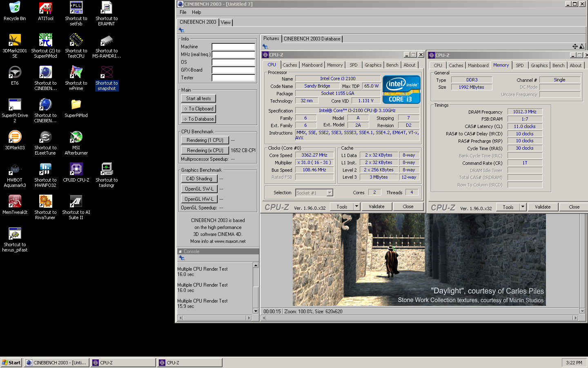Click the taskbar clock showing 3:22 PM
Screen dimensions: 588x368
point(574,363)
